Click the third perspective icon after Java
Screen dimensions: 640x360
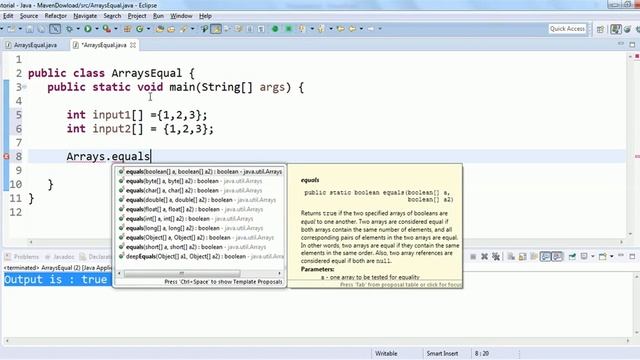(638, 29)
